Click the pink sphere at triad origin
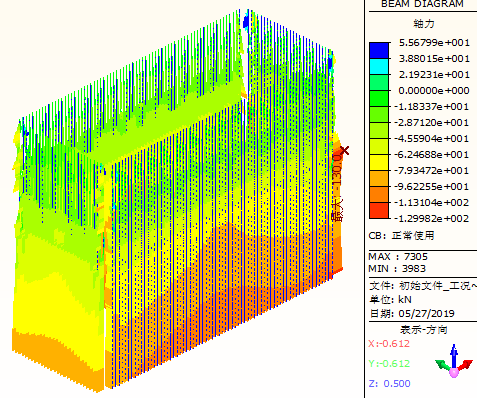The image size is (477, 398). point(454,372)
